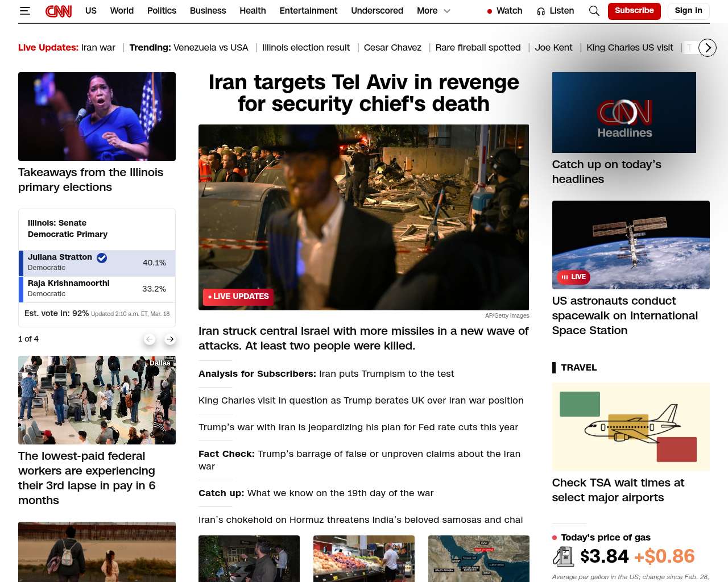Open the space station live thumbnail
Viewport: 728px width, 582px height.
631,244
